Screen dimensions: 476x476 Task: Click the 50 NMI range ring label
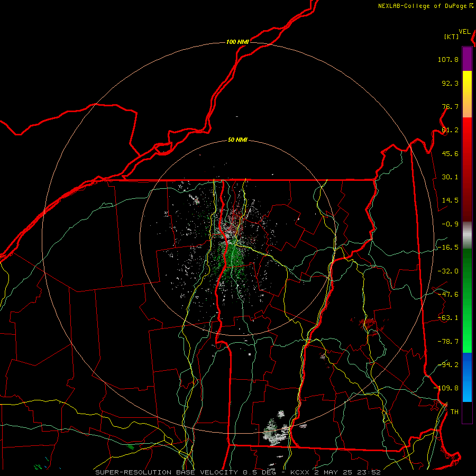pos(237,140)
